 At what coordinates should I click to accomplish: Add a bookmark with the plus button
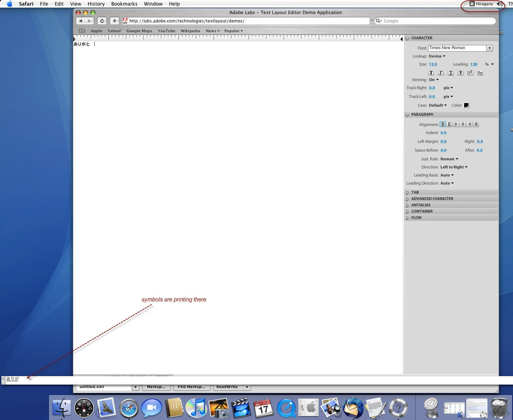click(115, 21)
